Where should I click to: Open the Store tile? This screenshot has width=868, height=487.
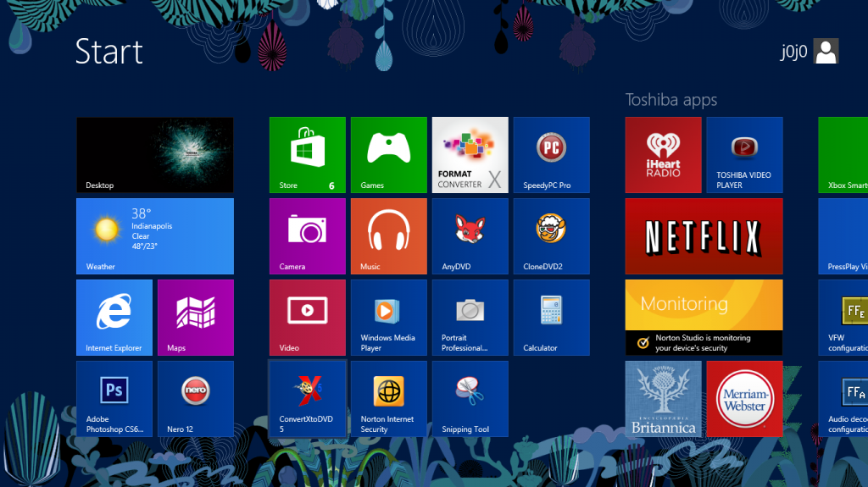(x=307, y=154)
